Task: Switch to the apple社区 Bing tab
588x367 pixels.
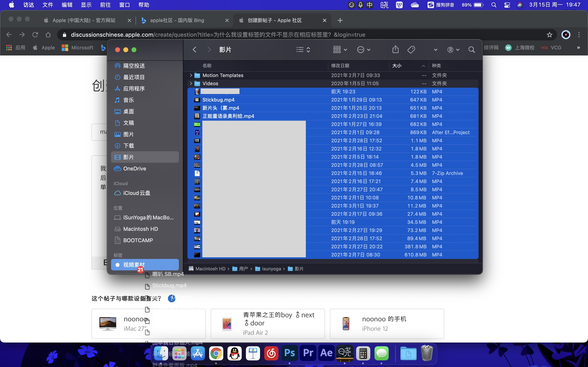Action: [177, 20]
